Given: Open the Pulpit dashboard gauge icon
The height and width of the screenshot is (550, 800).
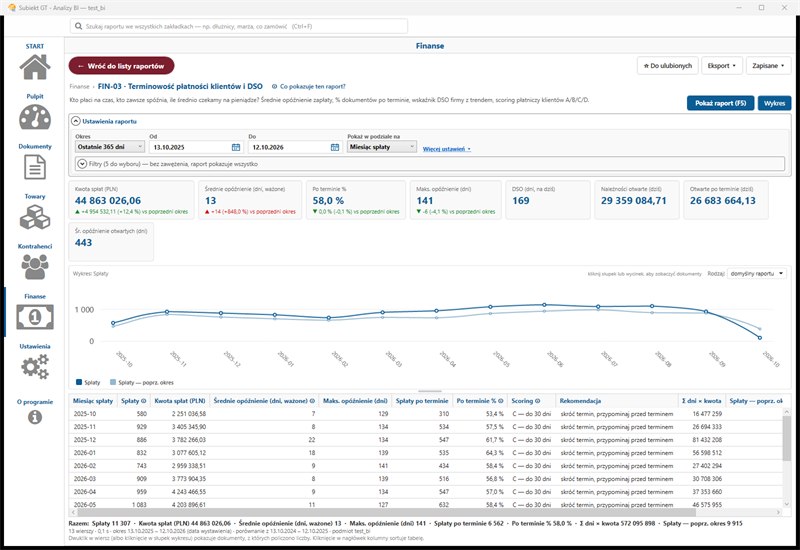Looking at the screenshot, I should pos(35,117).
